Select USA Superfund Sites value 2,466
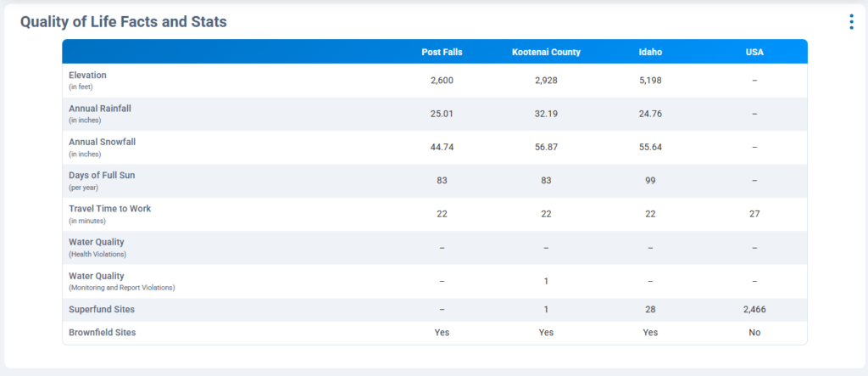 754,310
